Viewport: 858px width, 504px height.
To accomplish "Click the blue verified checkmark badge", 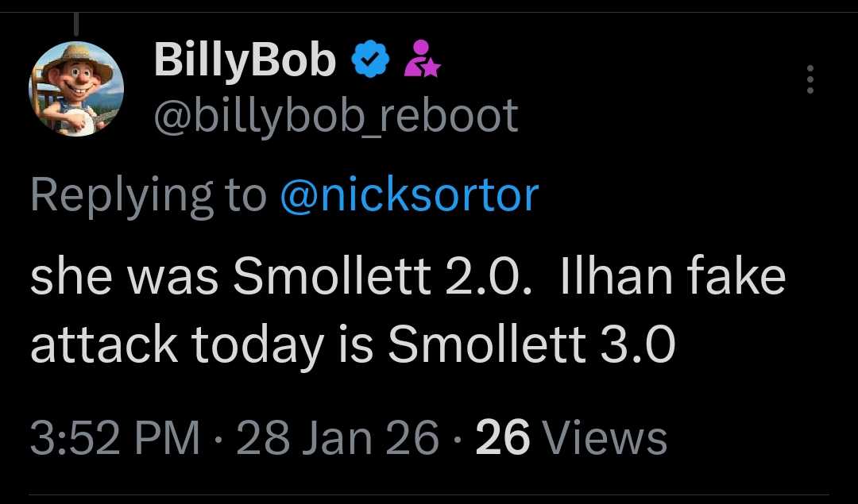I will pos(371,62).
